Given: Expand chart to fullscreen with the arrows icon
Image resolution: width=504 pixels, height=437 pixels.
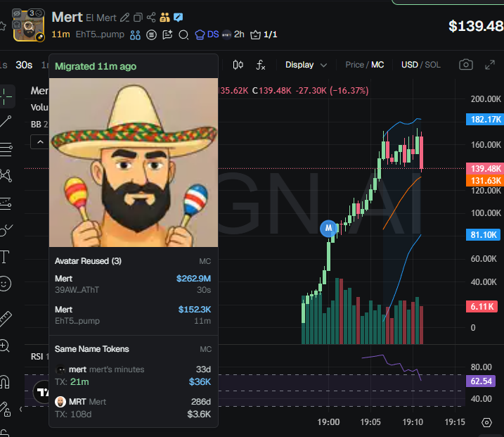Looking at the screenshot, I should (x=489, y=65).
